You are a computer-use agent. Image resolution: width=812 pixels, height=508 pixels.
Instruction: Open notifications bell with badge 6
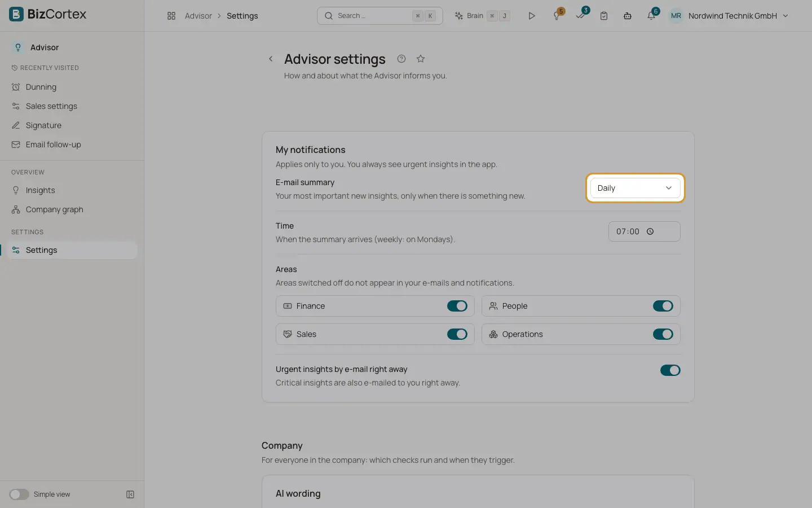point(651,16)
